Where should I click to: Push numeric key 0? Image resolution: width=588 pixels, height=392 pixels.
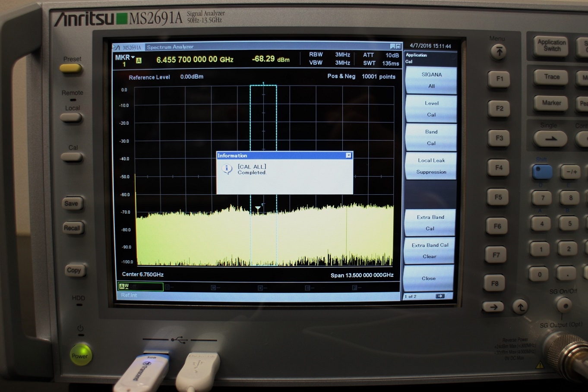pyautogui.click(x=539, y=274)
